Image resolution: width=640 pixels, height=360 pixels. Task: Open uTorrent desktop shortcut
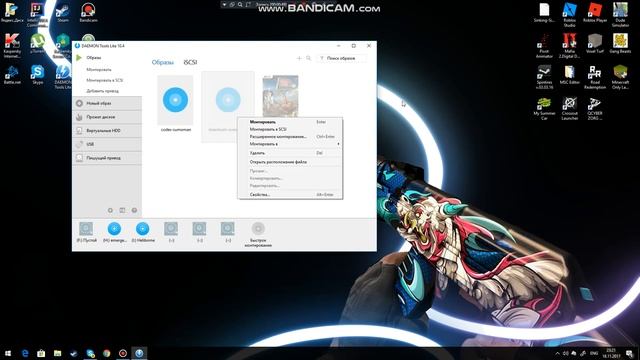tap(38, 44)
